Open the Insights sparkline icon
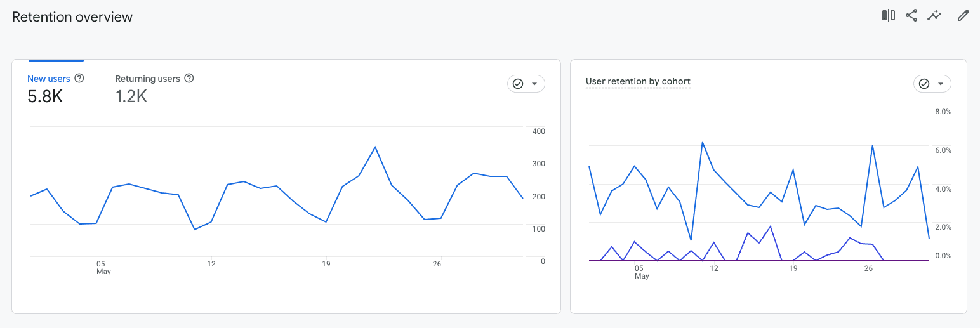This screenshot has width=980, height=328. click(x=934, y=16)
